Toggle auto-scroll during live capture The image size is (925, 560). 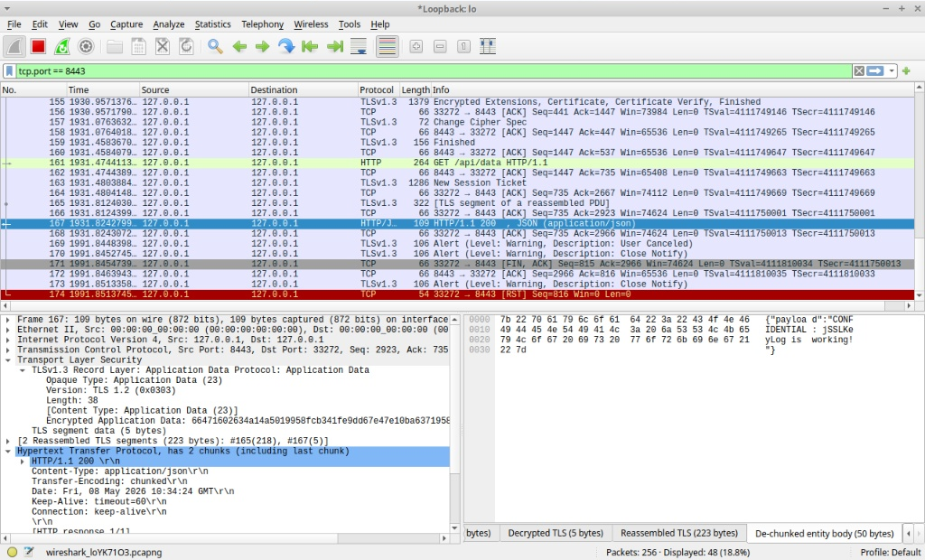pyautogui.click(x=359, y=47)
